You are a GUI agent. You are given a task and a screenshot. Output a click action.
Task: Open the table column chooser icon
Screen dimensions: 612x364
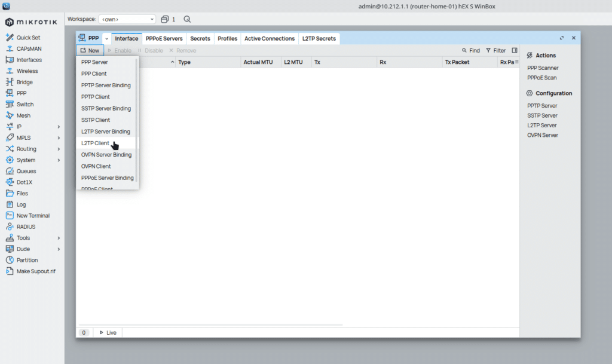[x=516, y=62]
